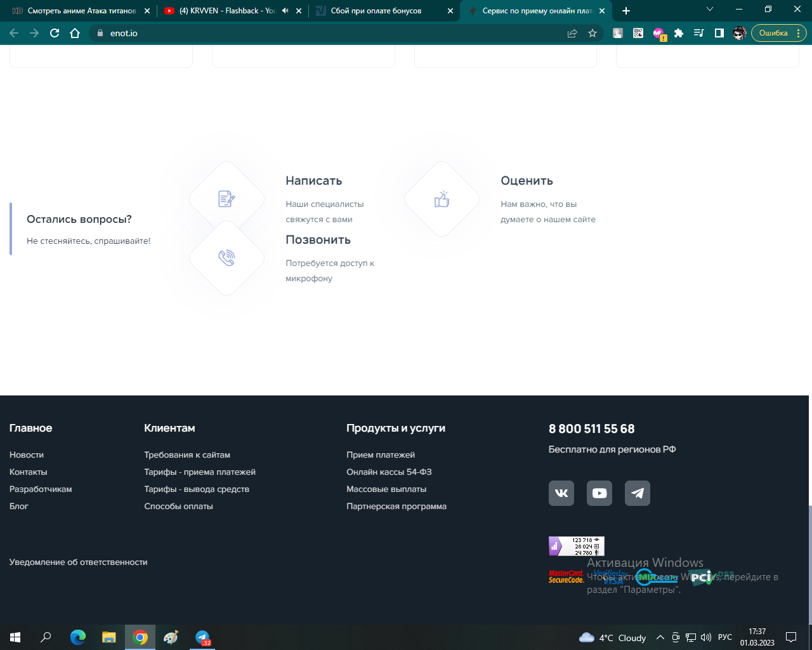Click the VK social network icon
The height and width of the screenshot is (650, 812).
(561, 493)
